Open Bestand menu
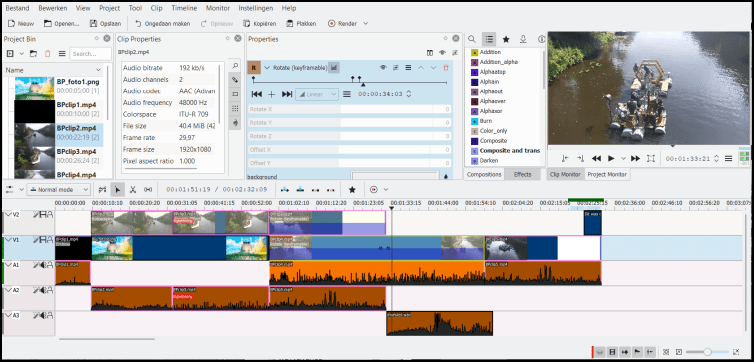Image resolution: width=754 pixels, height=362 pixels. (x=17, y=8)
